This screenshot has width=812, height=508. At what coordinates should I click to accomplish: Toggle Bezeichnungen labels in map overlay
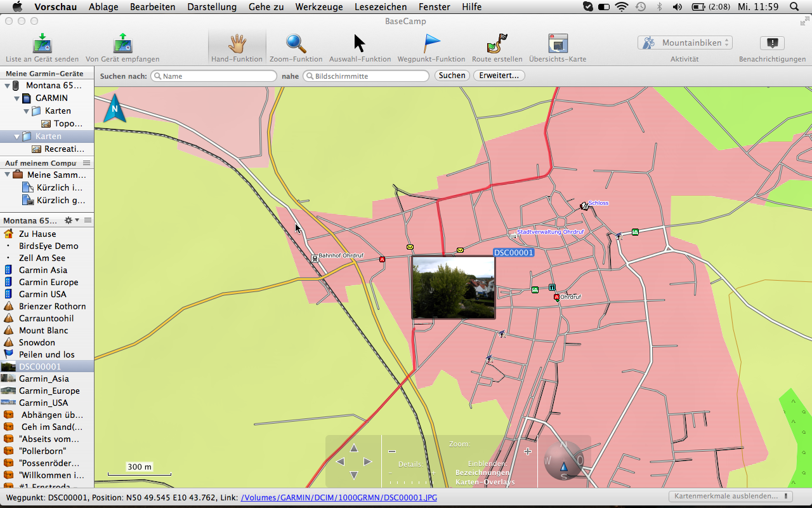coord(482,472)
